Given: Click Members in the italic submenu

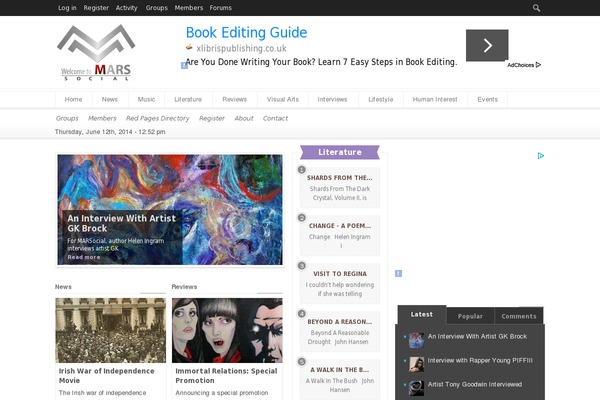Looking at the screenshot, I should tap(102, 118).
